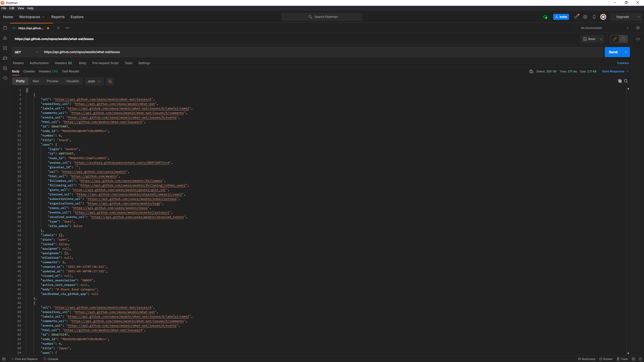Open Collections in the left sidebar

pyautogui.click(x=5, y=28)
